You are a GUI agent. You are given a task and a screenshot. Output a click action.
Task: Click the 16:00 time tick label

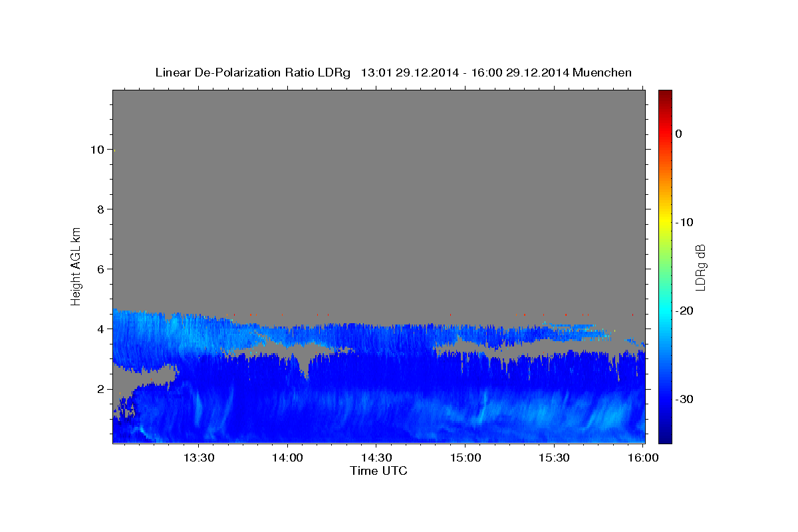click(x=643, y=458)
